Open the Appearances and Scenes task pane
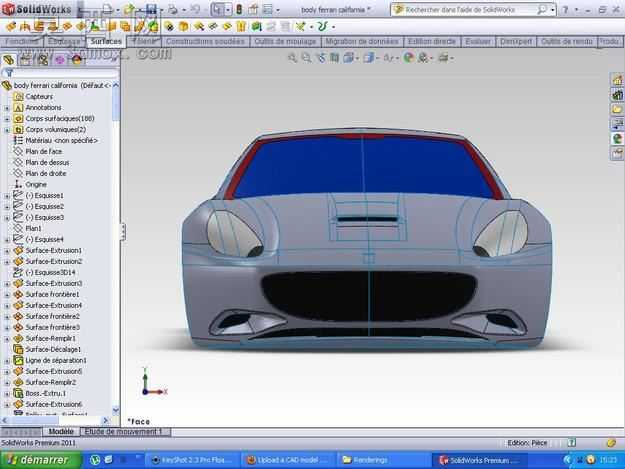This screenshot has height=469, width=625. pyautogui.click(x=617, y=139)
